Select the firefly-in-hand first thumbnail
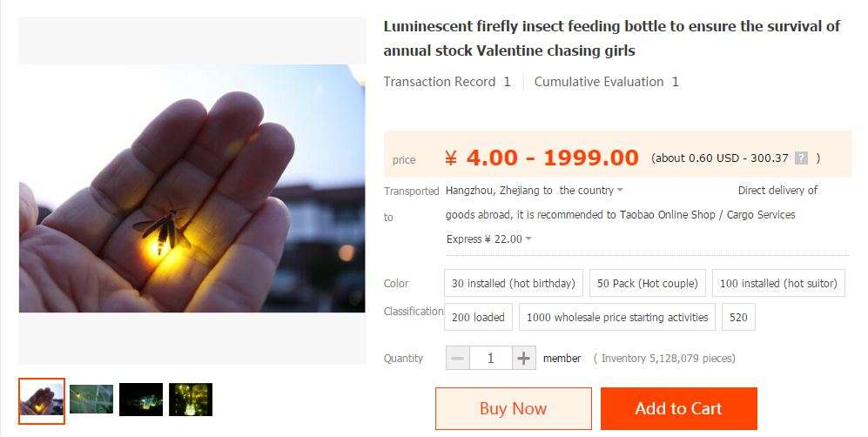The width and height of the screenshot is (868, 437). [x=42, y=400]
